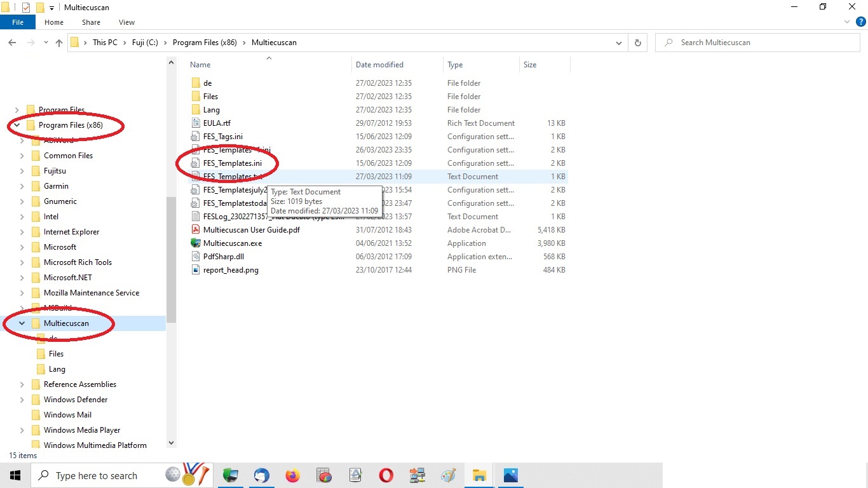Open the recent locations dropdown arrow
Image resolution: width=868 pixels, height=488 pixels.
coord(46,43)
